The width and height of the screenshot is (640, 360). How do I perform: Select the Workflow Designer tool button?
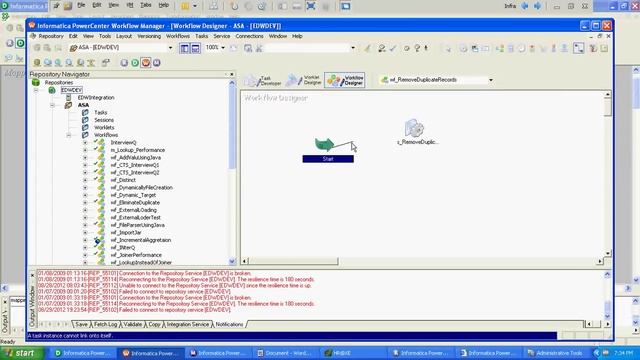[345, 80]
